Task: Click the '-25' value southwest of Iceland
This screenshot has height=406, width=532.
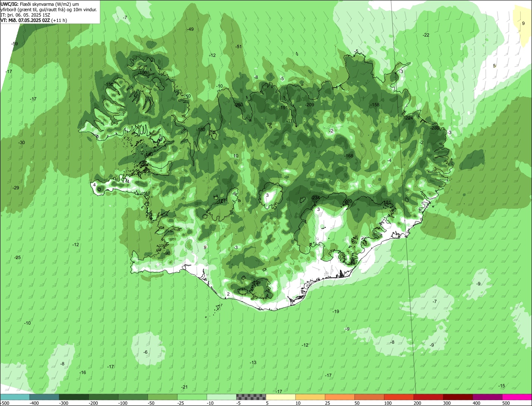Action: (x=17, y=258)
